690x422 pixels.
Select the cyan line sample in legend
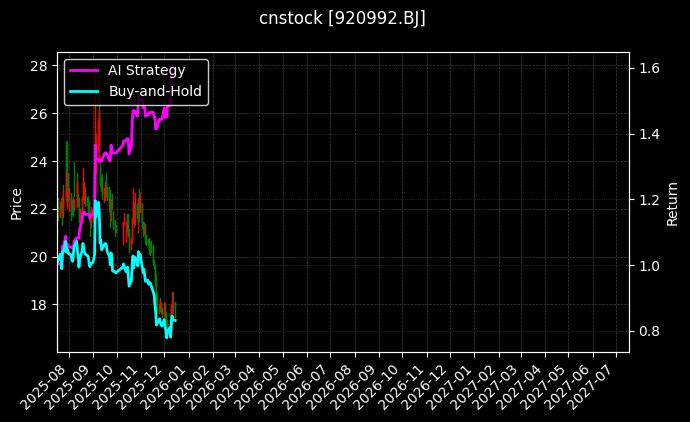[84, 91]
